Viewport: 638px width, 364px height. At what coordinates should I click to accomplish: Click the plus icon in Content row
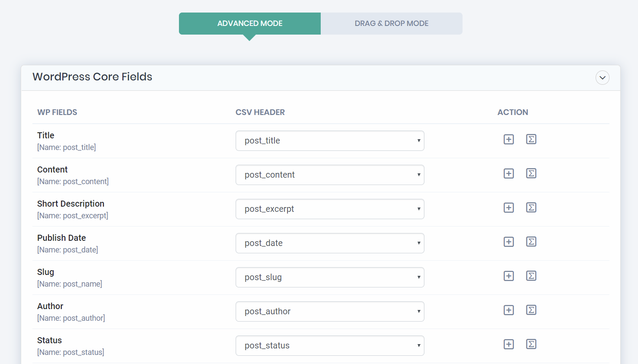pos(509,173)
